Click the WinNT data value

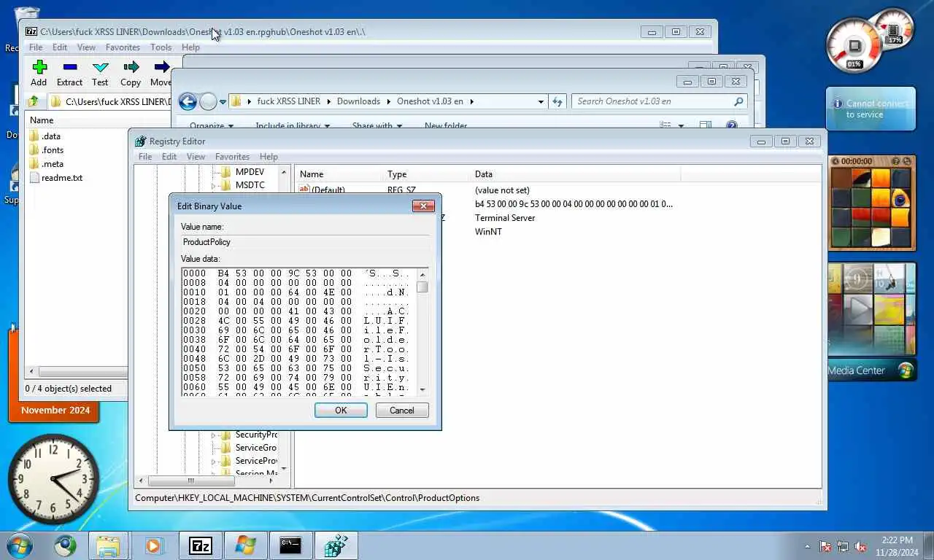488,232
